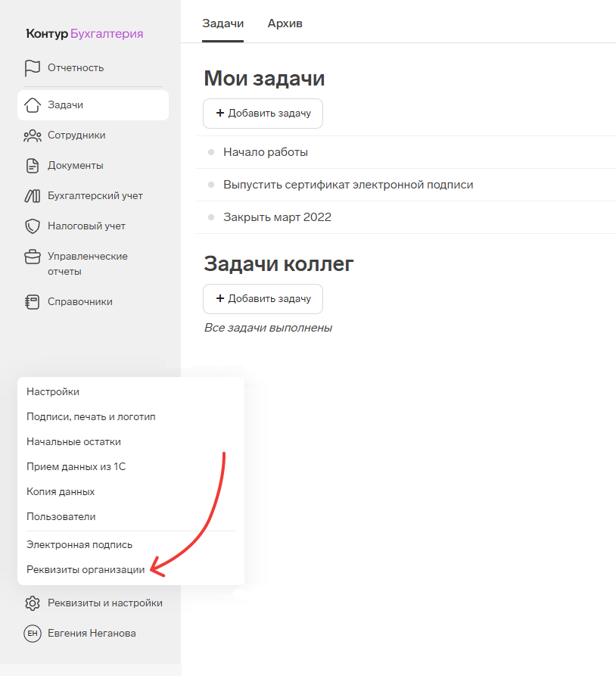Click the shield icon for Налоговый учет
Screen dimensions: 616x676
pos(32,226)
